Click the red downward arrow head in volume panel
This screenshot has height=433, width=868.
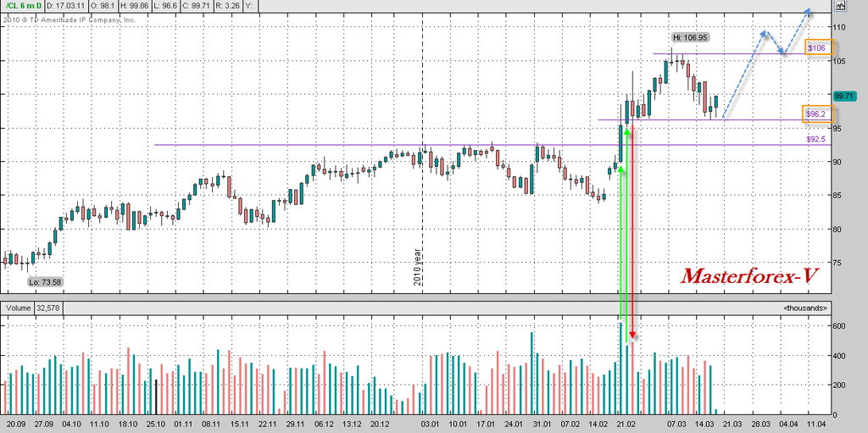[x=632, y=336]
